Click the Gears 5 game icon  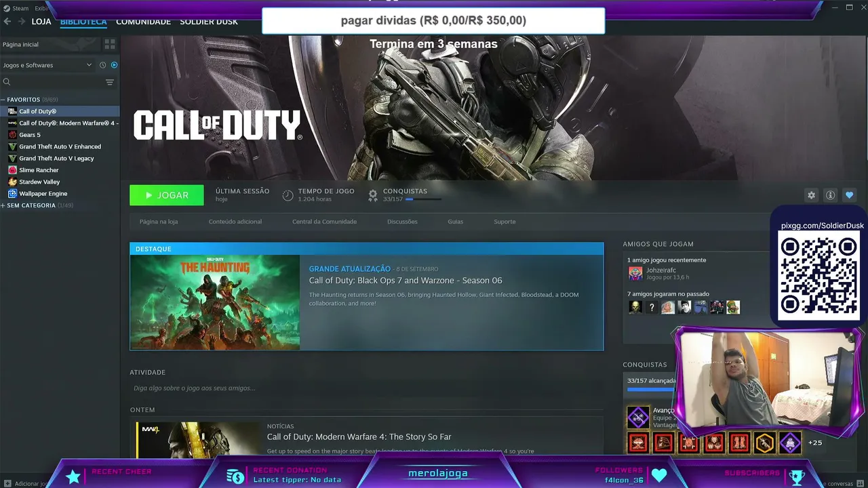pos(12,135)
